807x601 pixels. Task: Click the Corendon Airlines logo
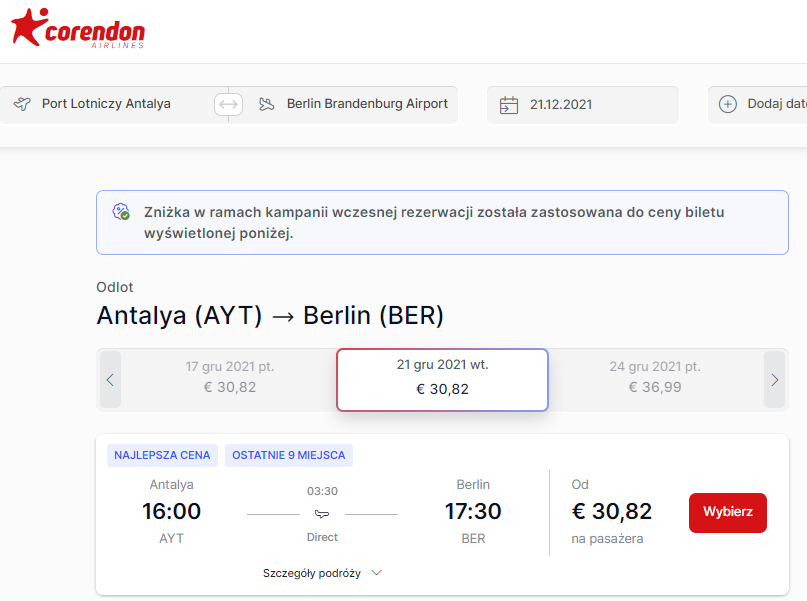78,28
